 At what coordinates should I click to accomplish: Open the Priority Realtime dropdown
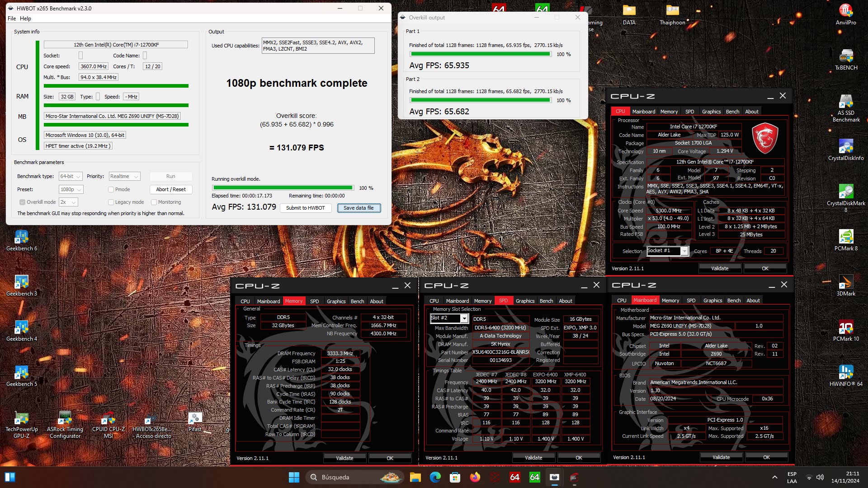click(124, 176)
